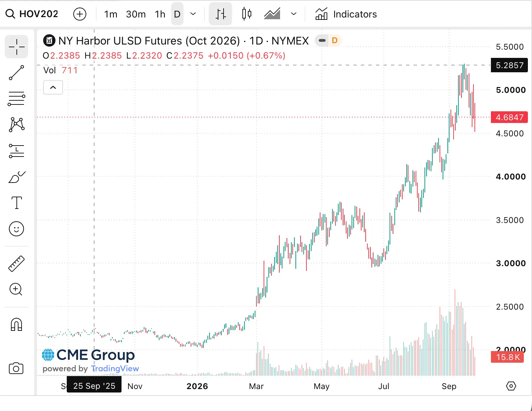This screenshot has width=532, height=411.
Task: Select the ruler measure tool
Action: pyautogui.click(x=16, y=264)
